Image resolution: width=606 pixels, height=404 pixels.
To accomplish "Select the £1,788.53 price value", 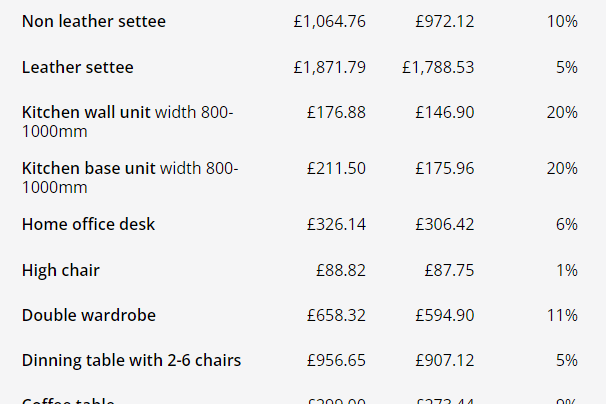I will click(438, 67).
